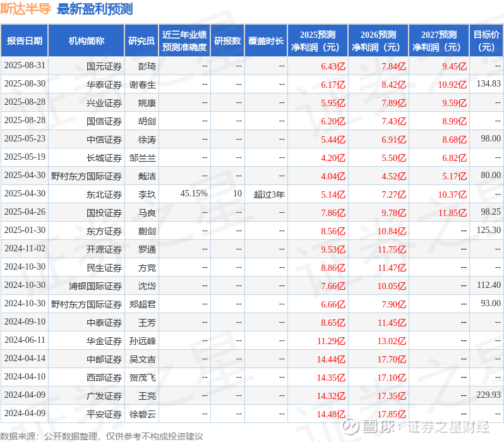Click the target price 125.30

point(489,230)
